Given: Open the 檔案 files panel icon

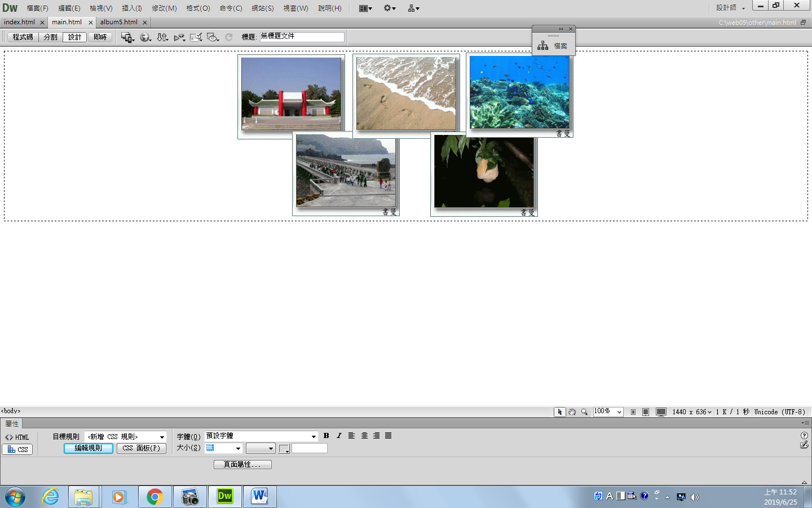Looking at the screenshot, I should tap(553, 46).
